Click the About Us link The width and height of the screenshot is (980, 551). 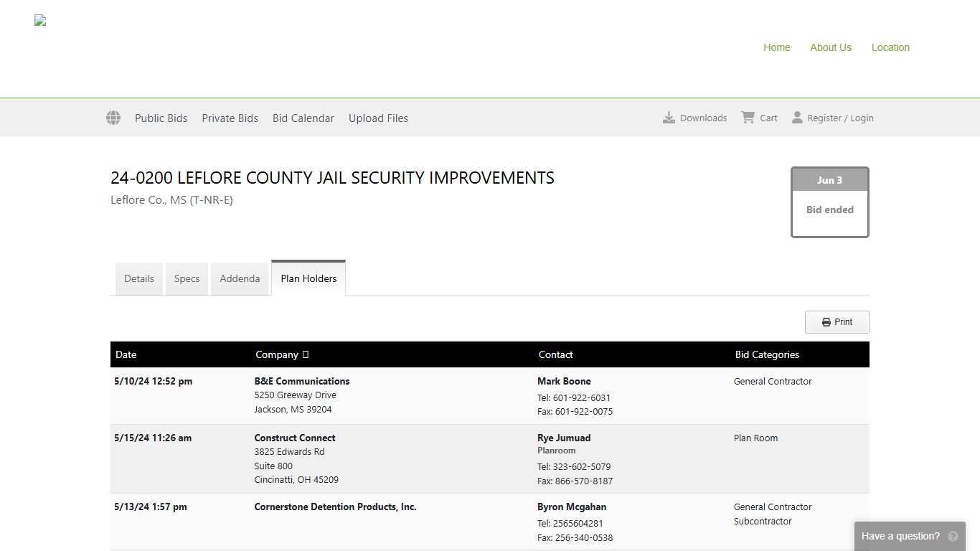pos(830,47)
